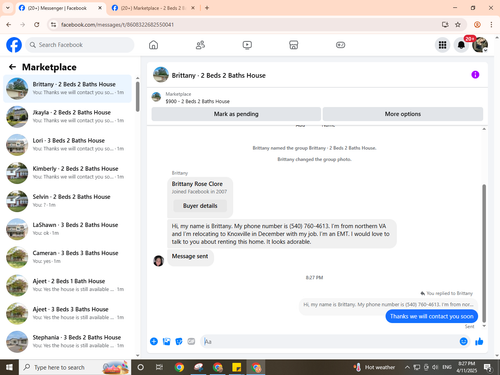Open Stephania 3 Beds 2 Baths conversation

pos(67,341)
